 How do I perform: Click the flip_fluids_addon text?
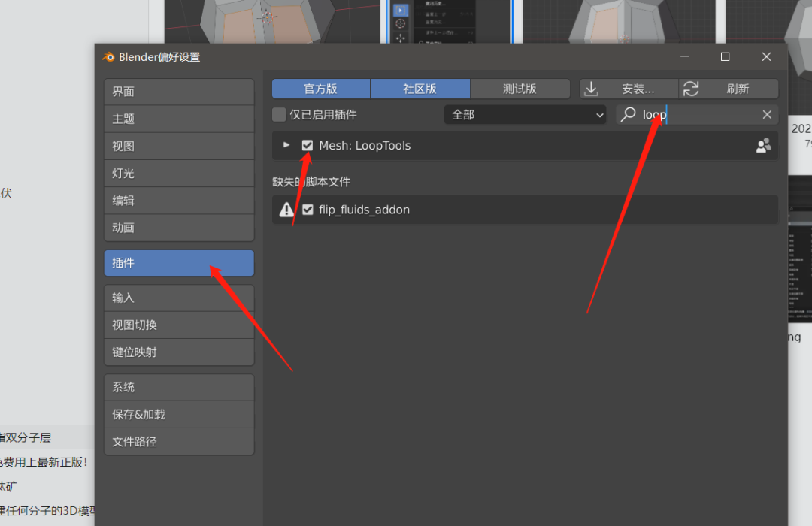pos(364,210)
